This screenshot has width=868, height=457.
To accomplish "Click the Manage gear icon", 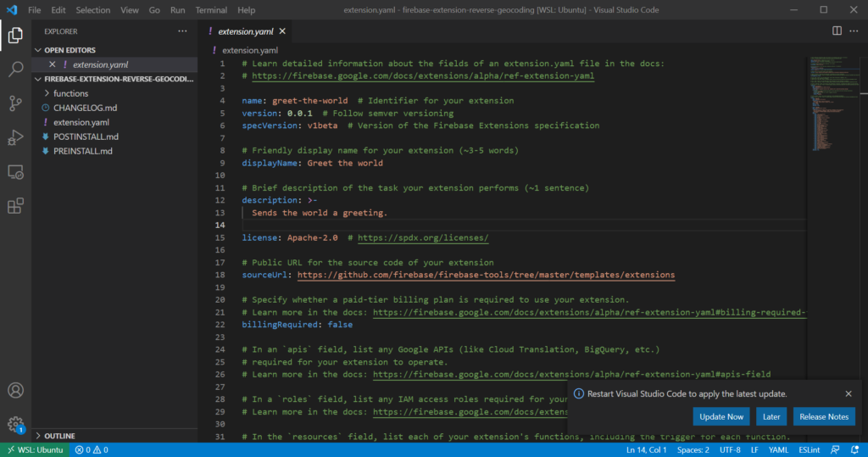I will point(15,424).
